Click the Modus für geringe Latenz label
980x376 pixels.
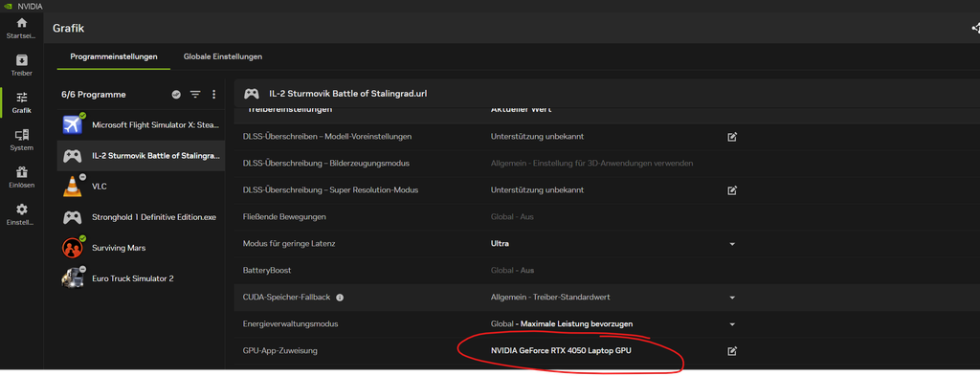[x=289, y=244]
